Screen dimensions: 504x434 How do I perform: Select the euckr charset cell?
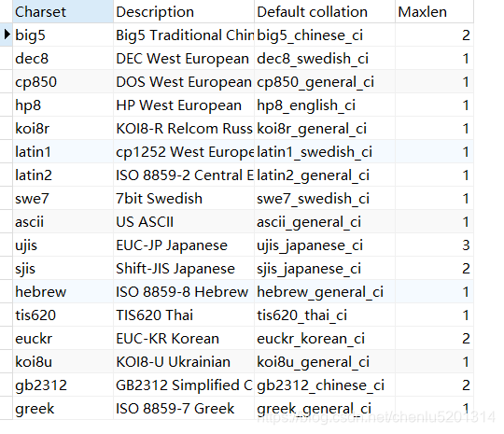click(x=63, y=338)
